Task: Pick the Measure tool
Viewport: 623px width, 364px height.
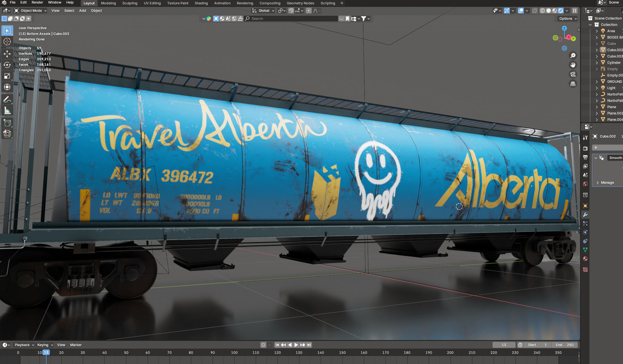Action: point(7,111)
